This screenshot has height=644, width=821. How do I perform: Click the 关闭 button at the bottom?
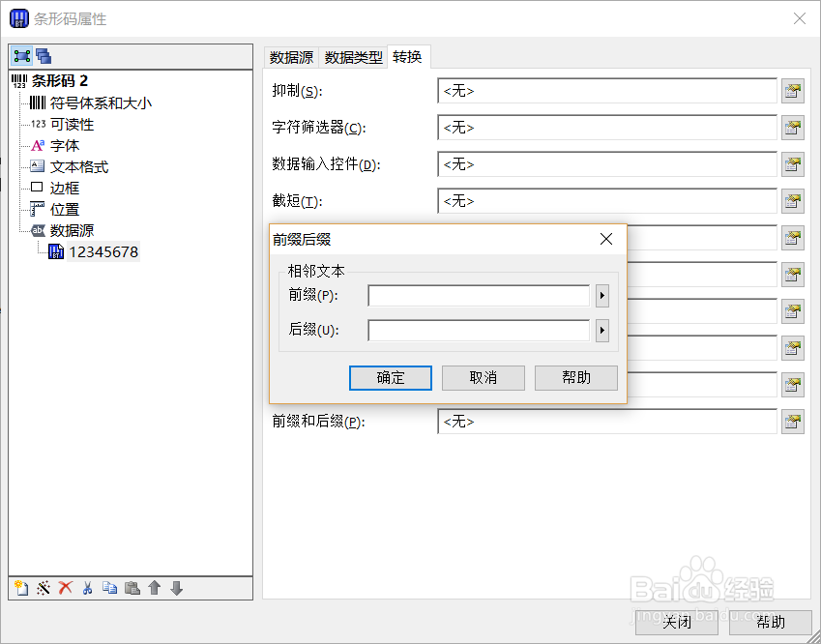pyautogui.click(x=677, y=622)
